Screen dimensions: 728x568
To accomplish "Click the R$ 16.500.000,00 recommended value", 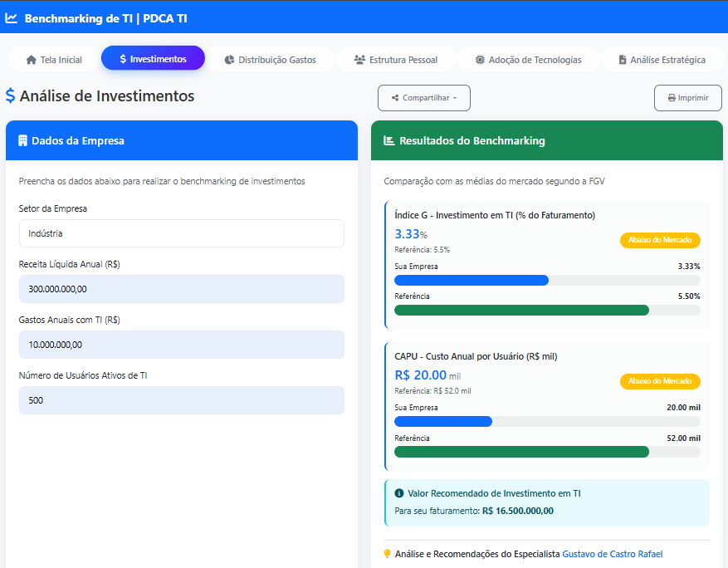I will (518, 511).
